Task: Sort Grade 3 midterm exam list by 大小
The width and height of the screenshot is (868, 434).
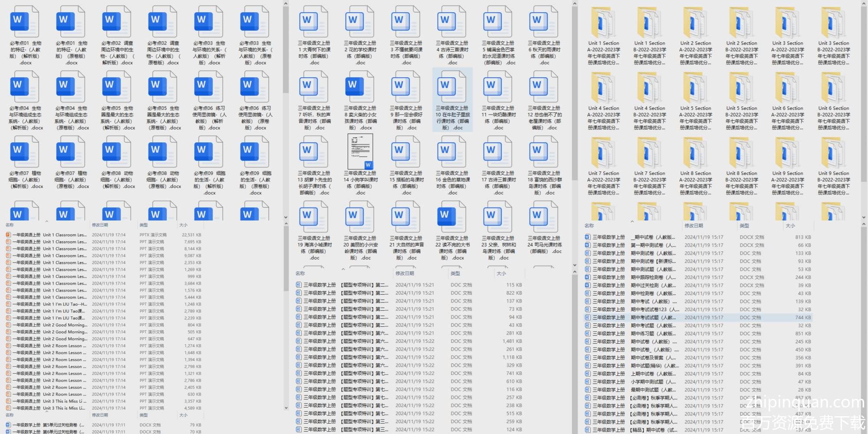Action: 790,226
